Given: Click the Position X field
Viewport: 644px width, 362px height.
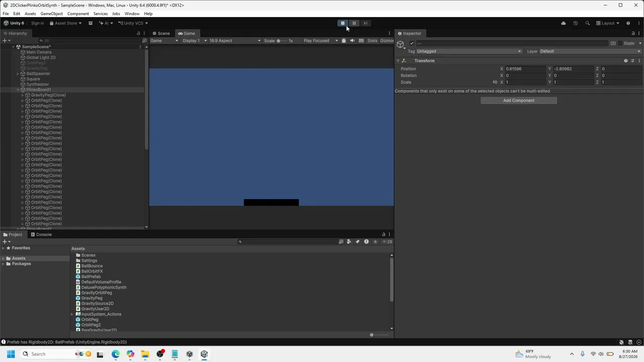Looking at the screenshot, I should (525, 69).
